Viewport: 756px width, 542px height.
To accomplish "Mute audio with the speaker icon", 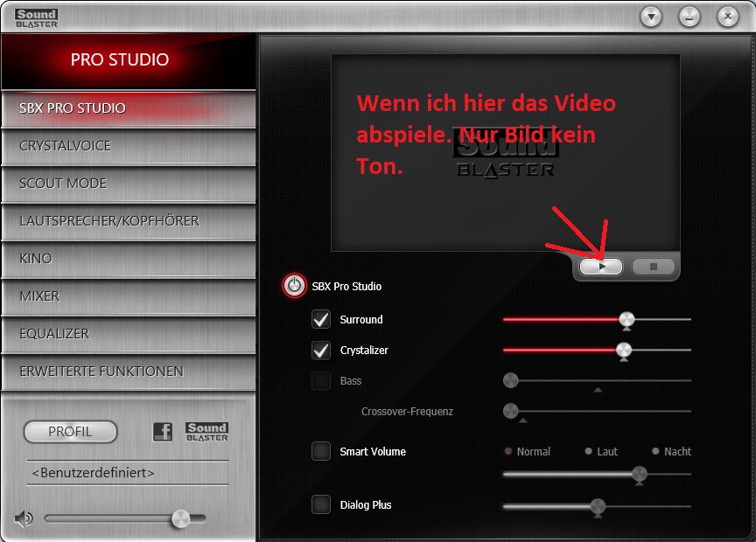I will tap(23, 519).
